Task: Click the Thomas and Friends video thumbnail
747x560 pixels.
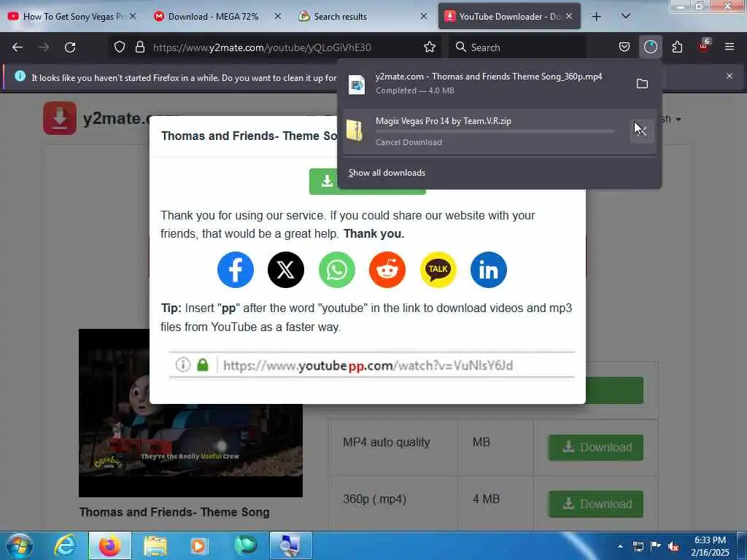Action: pyautogui.click(x=190, y=413)
